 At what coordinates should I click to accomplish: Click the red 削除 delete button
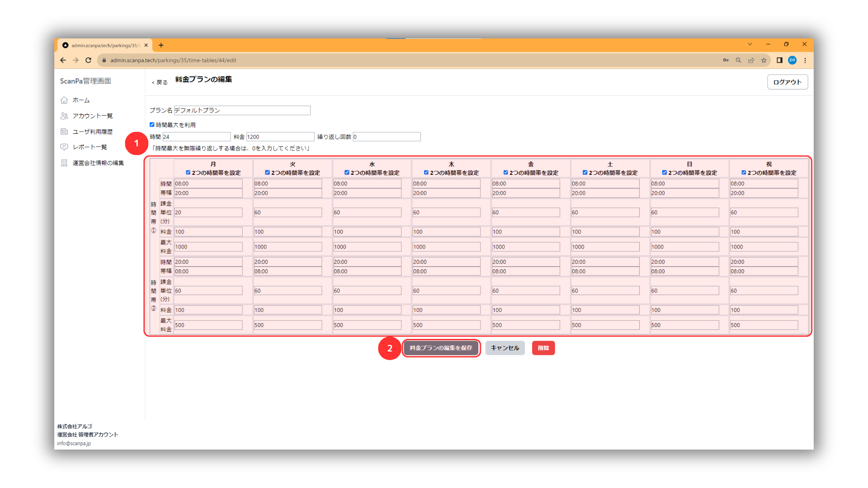(543, 348)
